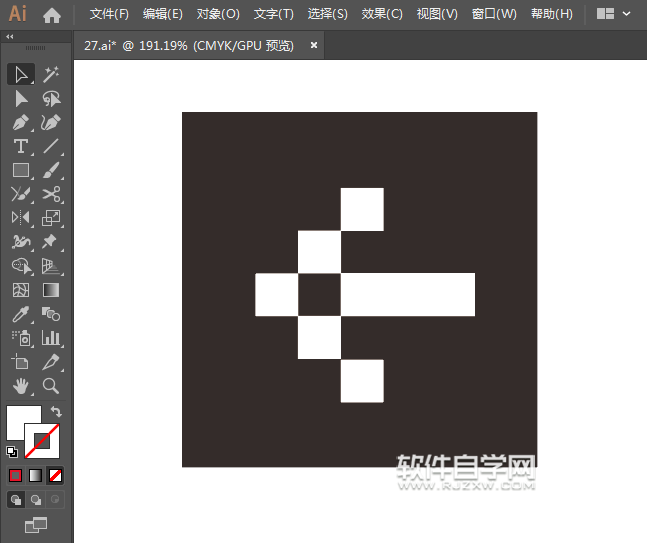Select the Curvature tool

tap(51, 123)
